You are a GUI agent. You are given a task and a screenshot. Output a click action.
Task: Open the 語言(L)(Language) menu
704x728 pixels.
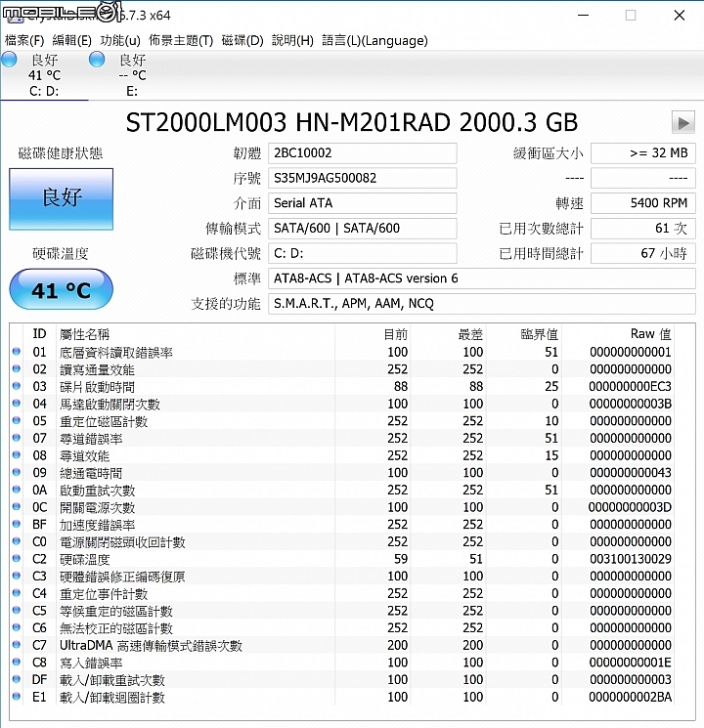tap(375, 40)
